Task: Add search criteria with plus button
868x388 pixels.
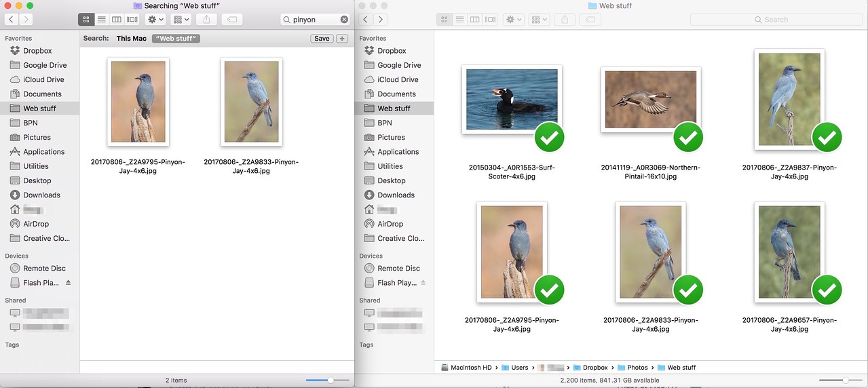Action: (x=341, y=39)
